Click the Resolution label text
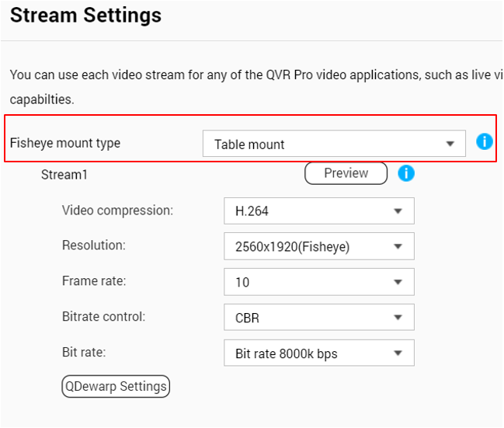This screenshot has width=504, height=428. (x=93, y=245)
